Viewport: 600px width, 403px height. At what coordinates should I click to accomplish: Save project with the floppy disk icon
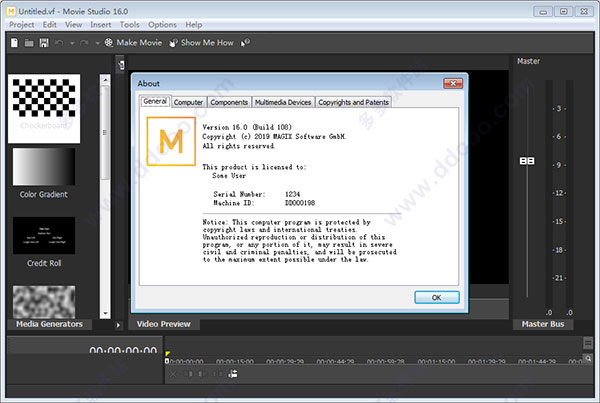point(44,43)
